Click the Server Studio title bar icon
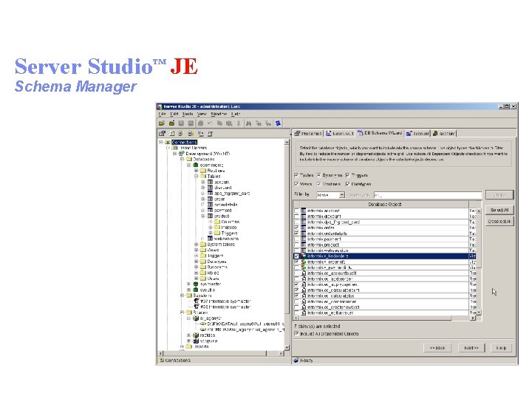 pyautogui.click(x=160, y=106)
